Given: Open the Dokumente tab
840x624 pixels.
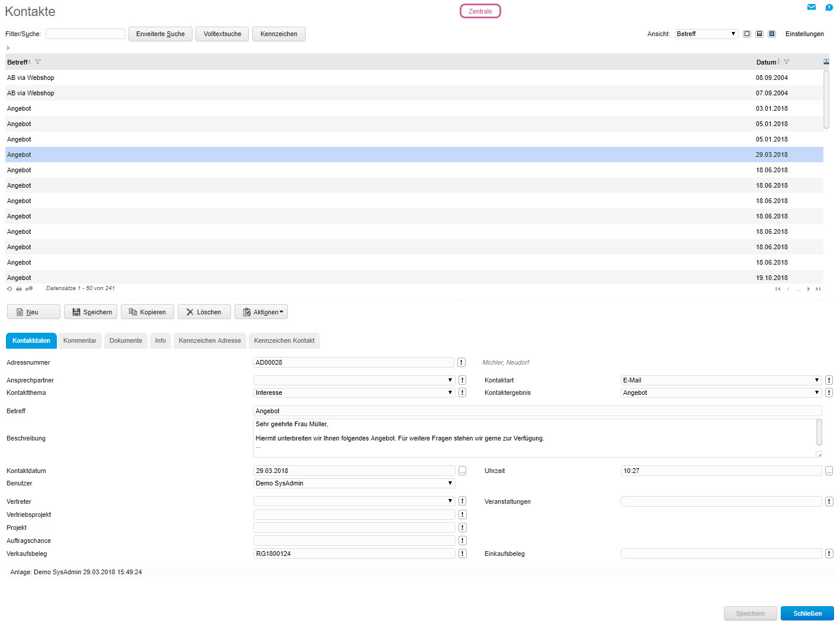Looking at the screenshot, I should [126, 340].
